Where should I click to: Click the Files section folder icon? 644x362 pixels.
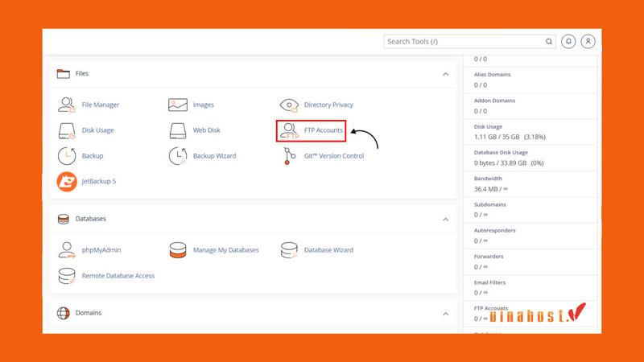(x=64, y=73)
